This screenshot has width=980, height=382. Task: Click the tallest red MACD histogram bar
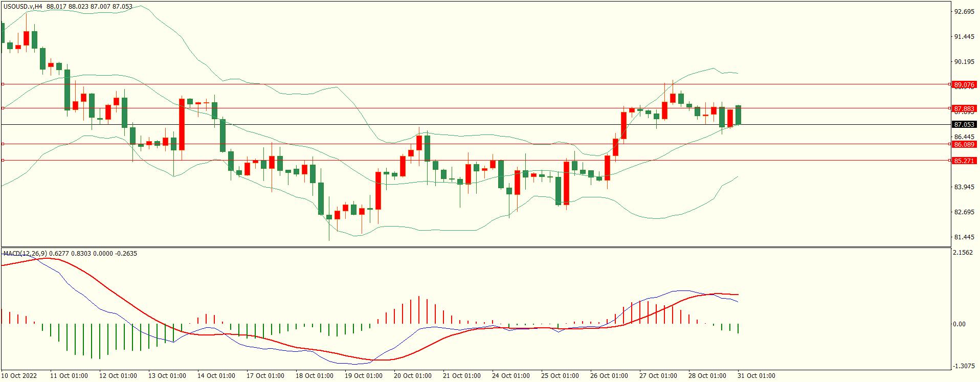pos(419,310)
